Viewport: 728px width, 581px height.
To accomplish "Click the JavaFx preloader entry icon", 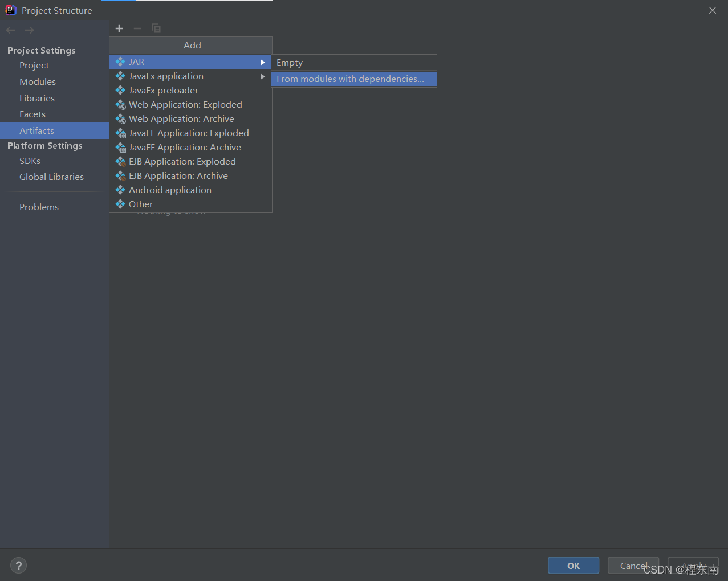I will pyautogui.click(x=120, y=90).
